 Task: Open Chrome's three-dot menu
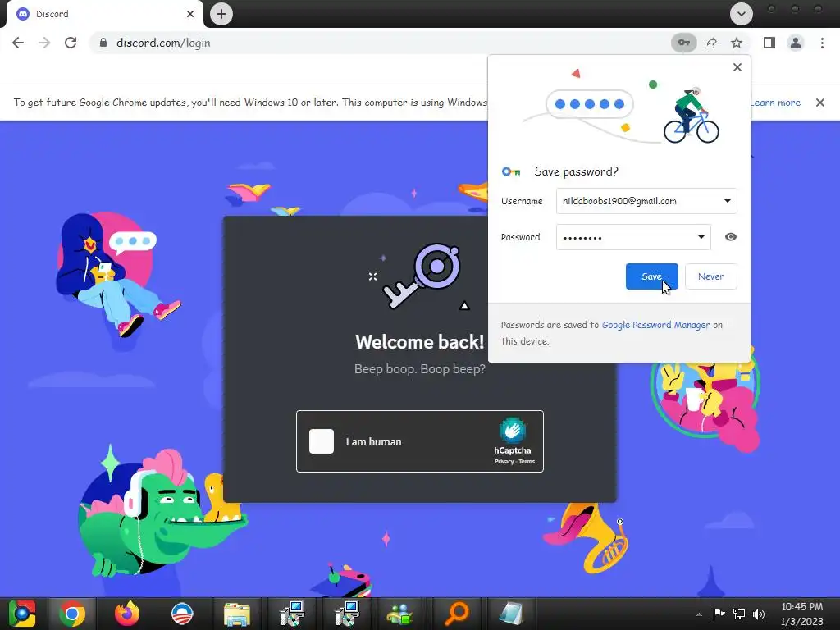tap(822, 43)
